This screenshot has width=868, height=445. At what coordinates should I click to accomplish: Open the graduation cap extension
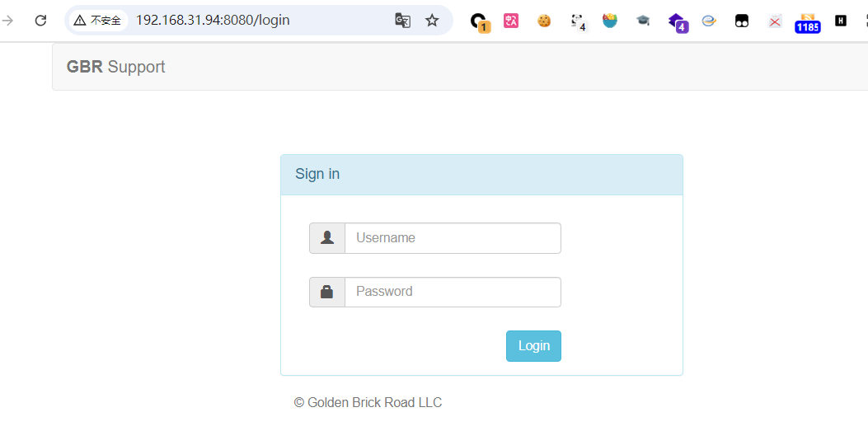[643, 21]
